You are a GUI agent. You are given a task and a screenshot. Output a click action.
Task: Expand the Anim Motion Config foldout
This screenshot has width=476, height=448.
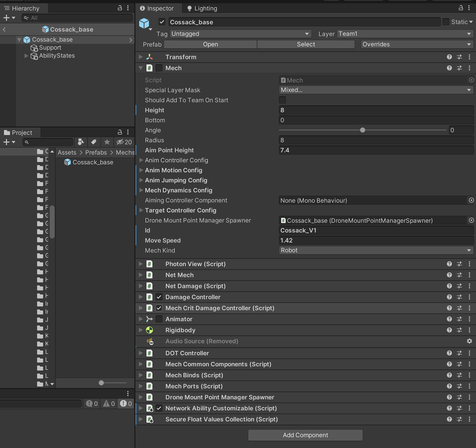click(141, 170)
